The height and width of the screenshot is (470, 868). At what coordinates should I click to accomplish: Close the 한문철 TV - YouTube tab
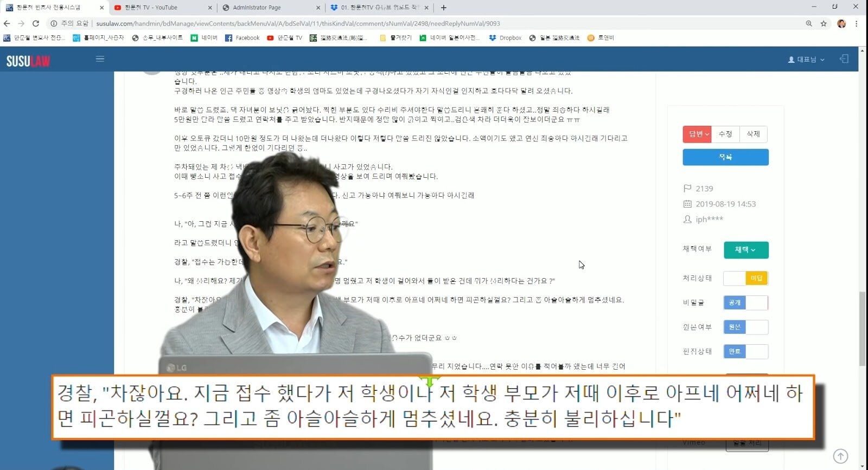coord(210,8)
